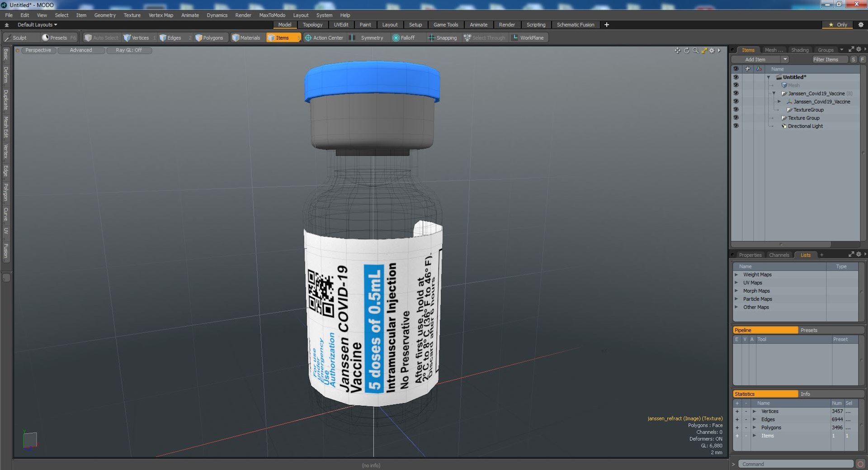The height and width of the screenshot is (470, 868).
Task: Click the viewport rotate icon
Action: 686,50
